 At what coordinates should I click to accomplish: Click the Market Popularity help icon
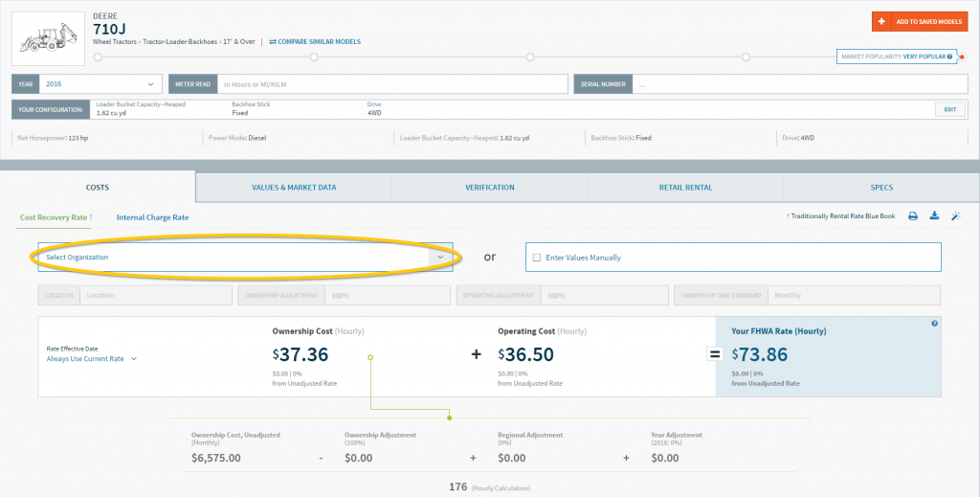tap(950, 56)
